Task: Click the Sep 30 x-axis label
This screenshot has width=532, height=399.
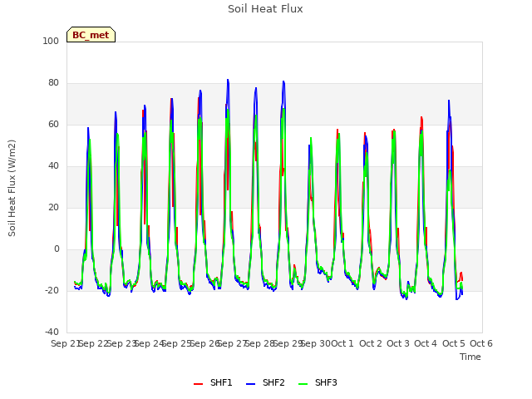Action: [x=316, y=343]
